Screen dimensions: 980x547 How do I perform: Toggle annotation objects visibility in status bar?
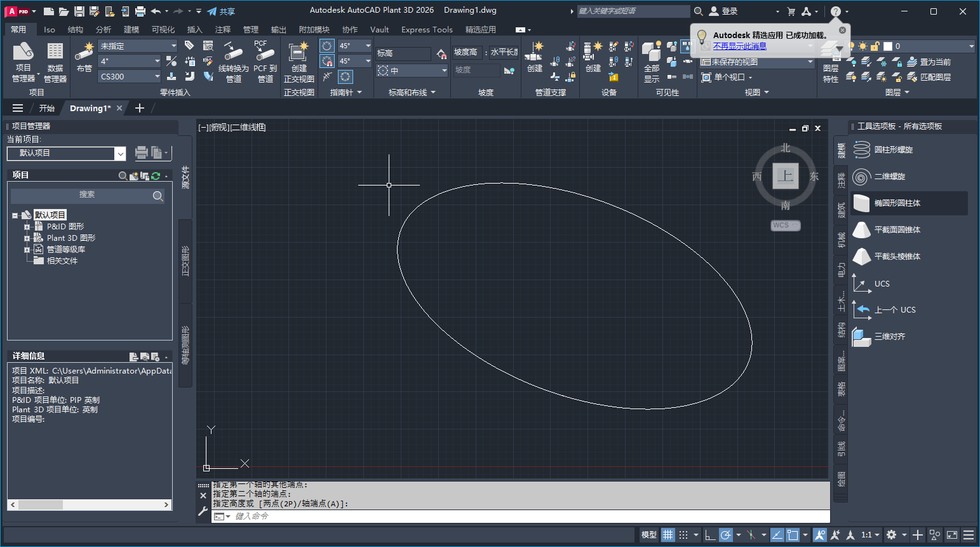(820, 535)
